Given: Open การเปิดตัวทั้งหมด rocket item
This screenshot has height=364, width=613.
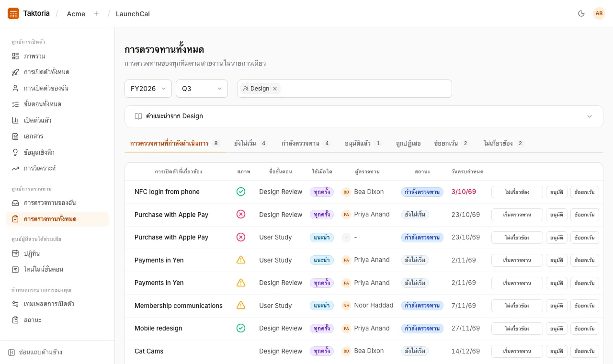Looking at the screenshot, I should click(57, 72).
